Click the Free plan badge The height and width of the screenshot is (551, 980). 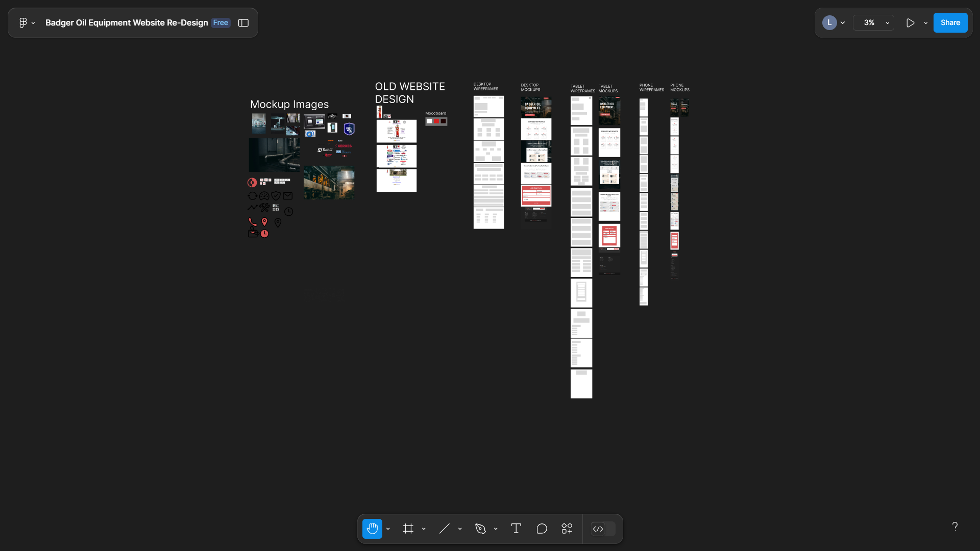click(x=220, y=23)
